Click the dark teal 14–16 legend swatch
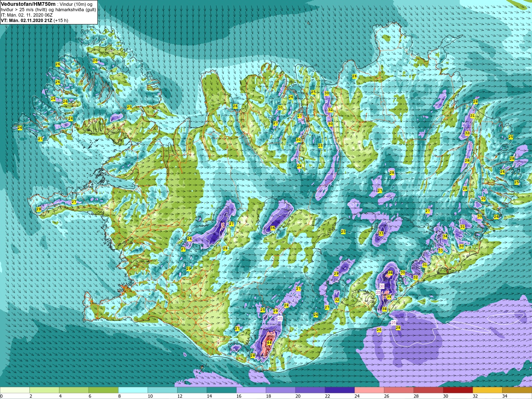This screenshot has width=532, height=399. click(x=222, y=390)
